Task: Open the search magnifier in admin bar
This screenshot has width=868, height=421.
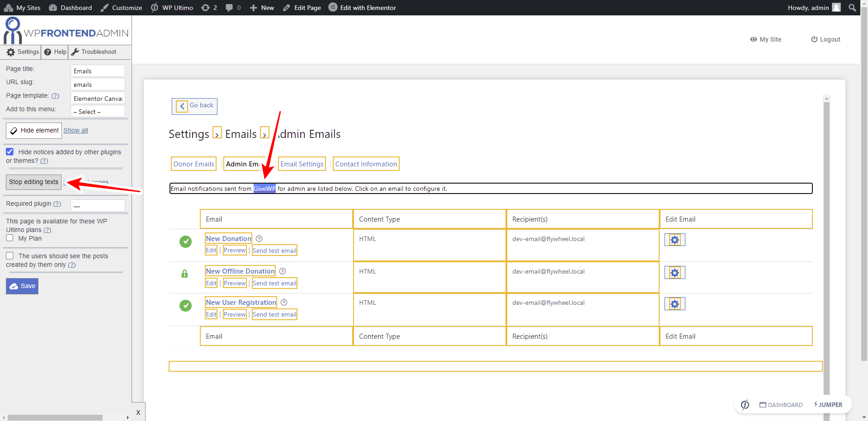Action: (x=852, y=8)
